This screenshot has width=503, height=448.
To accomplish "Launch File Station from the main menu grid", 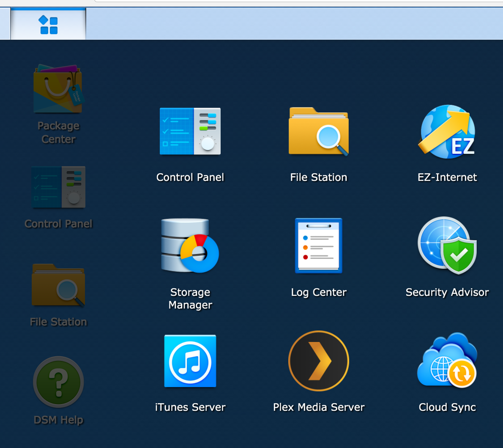I will [x=319, y=131].
